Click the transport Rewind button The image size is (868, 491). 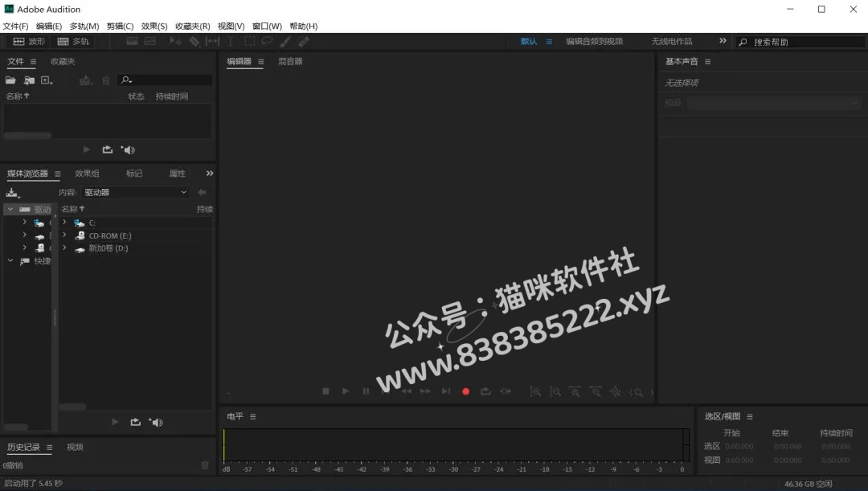pyautogui.click(x=407, y=391)
